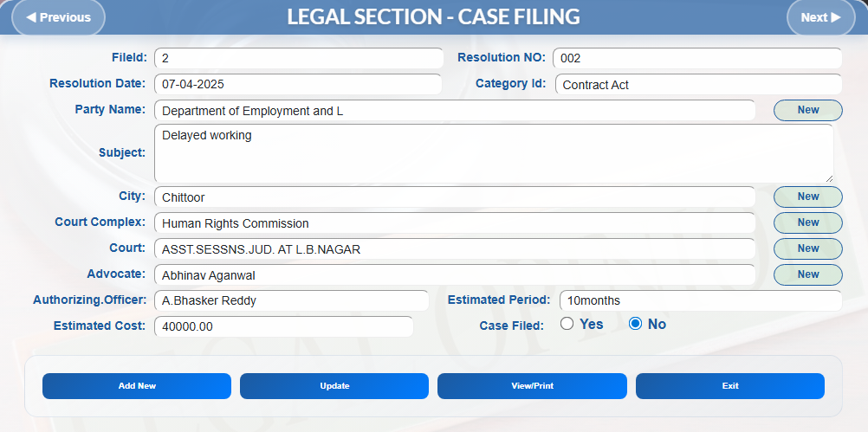Open the Court Complex field

tap(454, 223)
